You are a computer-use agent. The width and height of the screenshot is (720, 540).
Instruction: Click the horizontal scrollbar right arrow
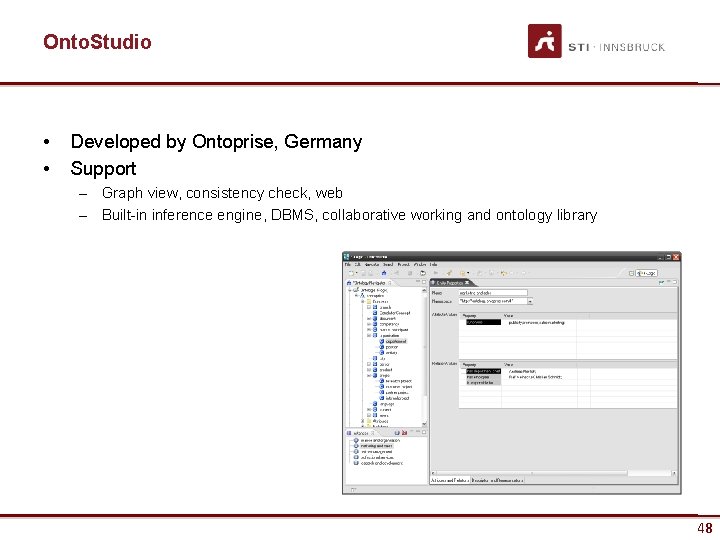[674, 473]
